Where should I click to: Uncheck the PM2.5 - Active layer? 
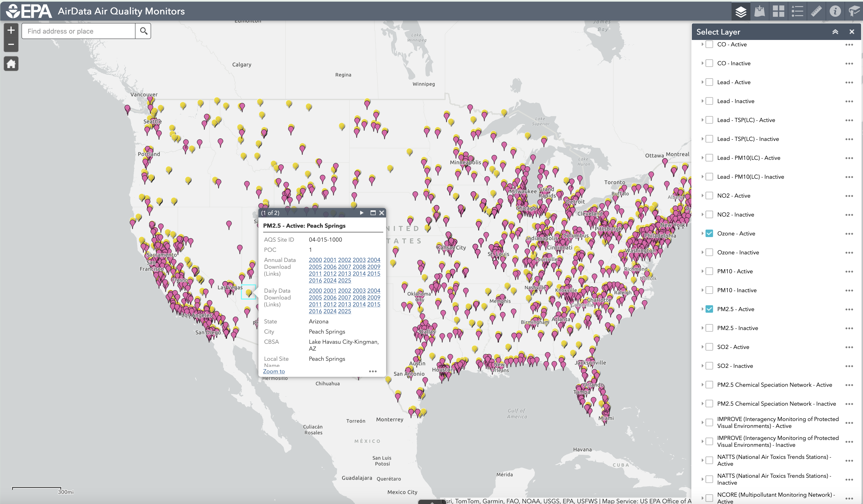click(x=710, y=309)
